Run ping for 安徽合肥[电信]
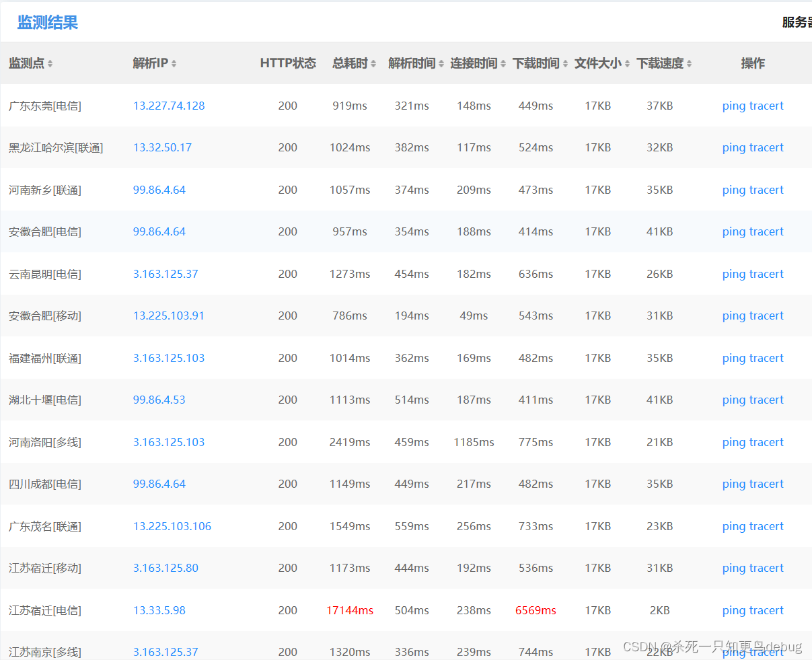812x660 pixels. click(734, 232)
